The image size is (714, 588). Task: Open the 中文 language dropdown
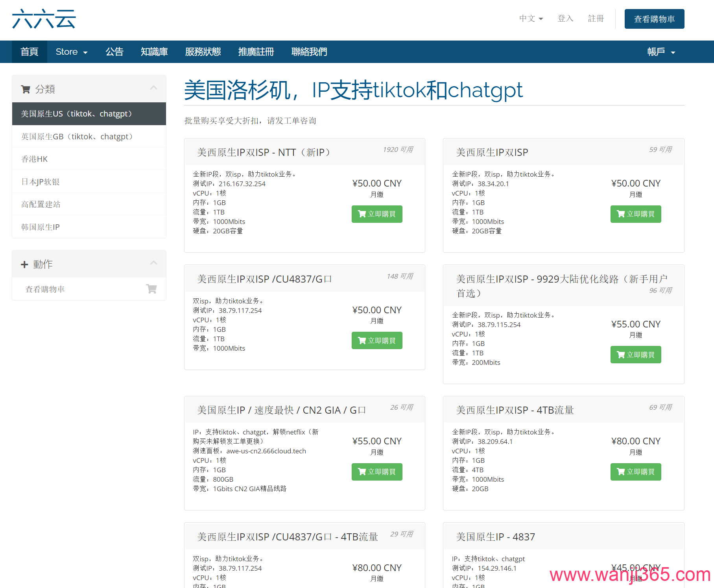531,18
